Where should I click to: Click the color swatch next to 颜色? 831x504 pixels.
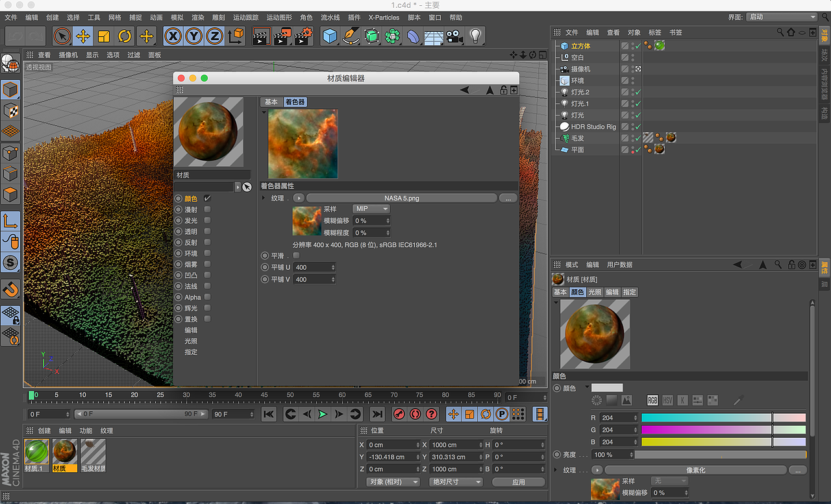click(x=607, y=388)
